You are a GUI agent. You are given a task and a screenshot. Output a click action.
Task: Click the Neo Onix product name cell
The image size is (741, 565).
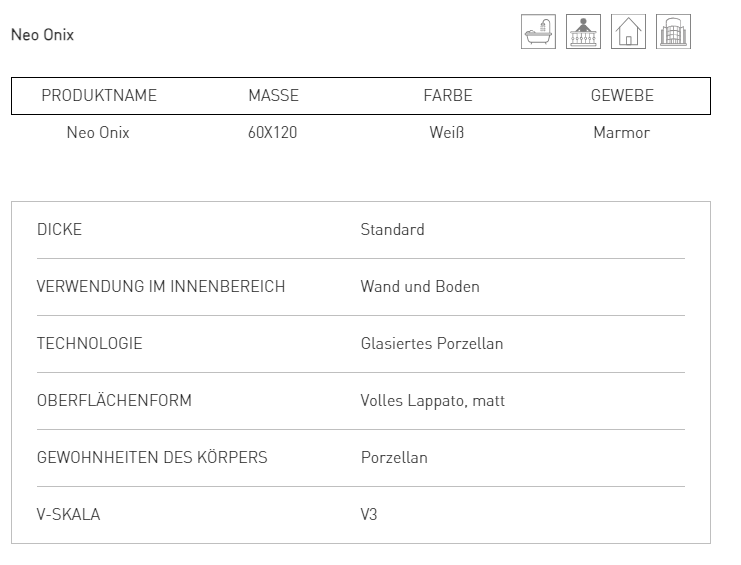tap(98, 133)
